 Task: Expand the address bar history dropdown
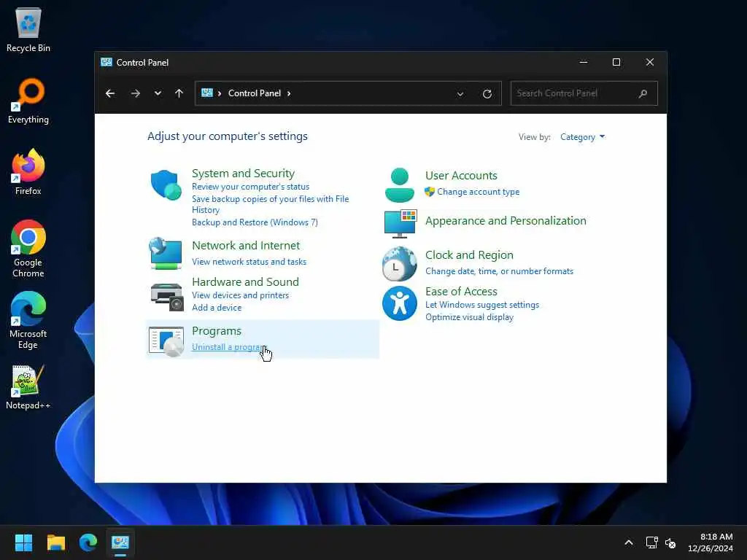460,94
